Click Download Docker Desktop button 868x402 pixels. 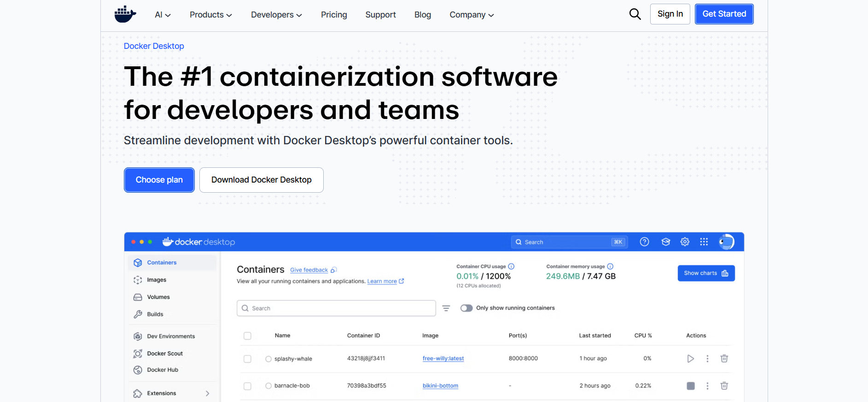(x=262, y=180)
